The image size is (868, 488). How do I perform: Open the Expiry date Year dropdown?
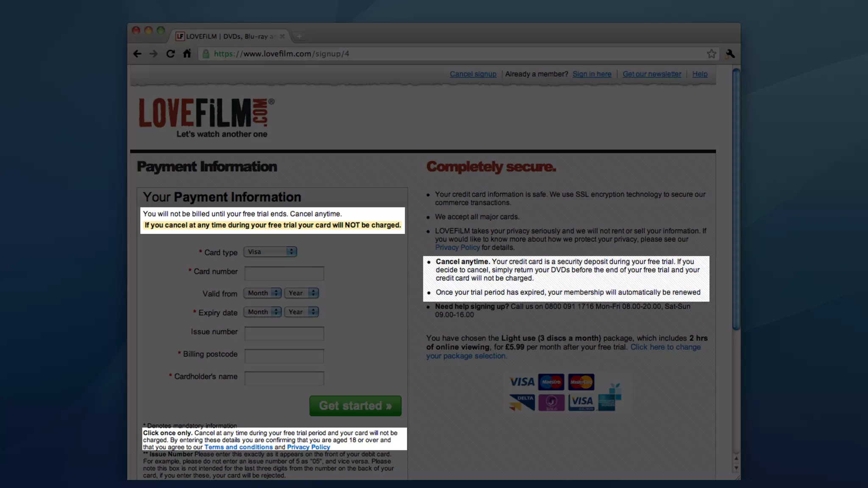point(301,312)
